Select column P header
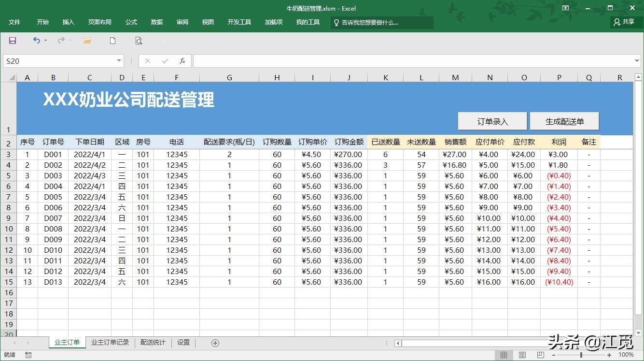644x361 pixels. coord(559,77)
